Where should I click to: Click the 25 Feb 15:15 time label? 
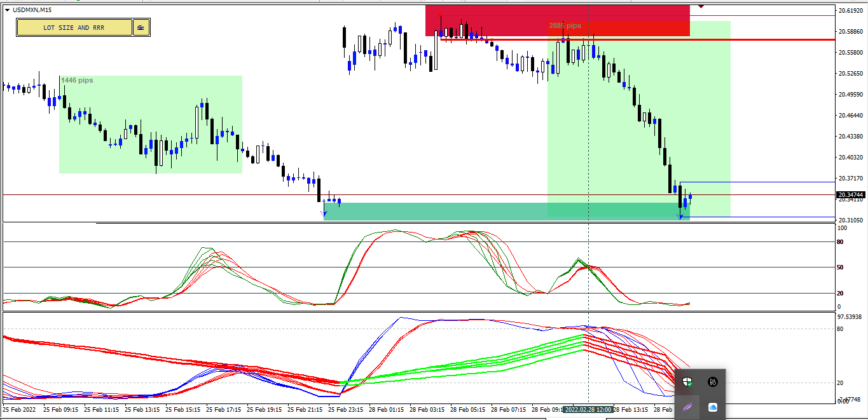point(183,410)
